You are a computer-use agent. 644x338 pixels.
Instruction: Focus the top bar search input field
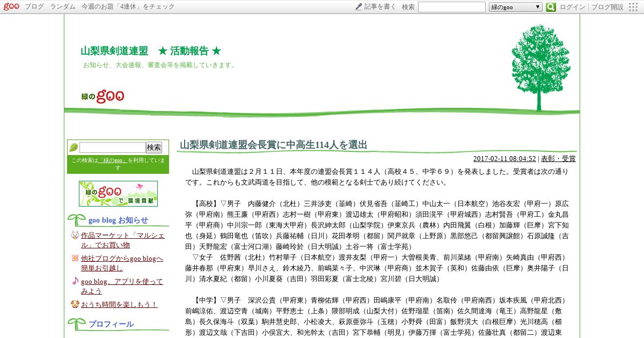point(452,7)
